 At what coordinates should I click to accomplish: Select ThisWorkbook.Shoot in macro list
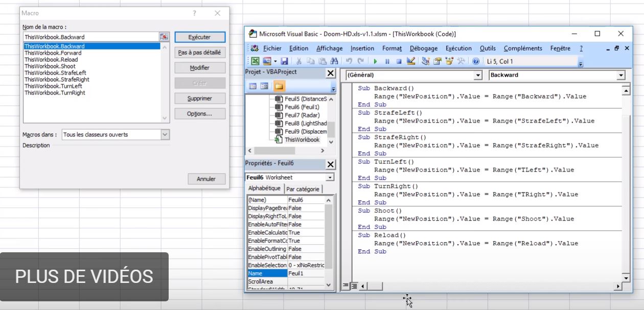(50, 66)
